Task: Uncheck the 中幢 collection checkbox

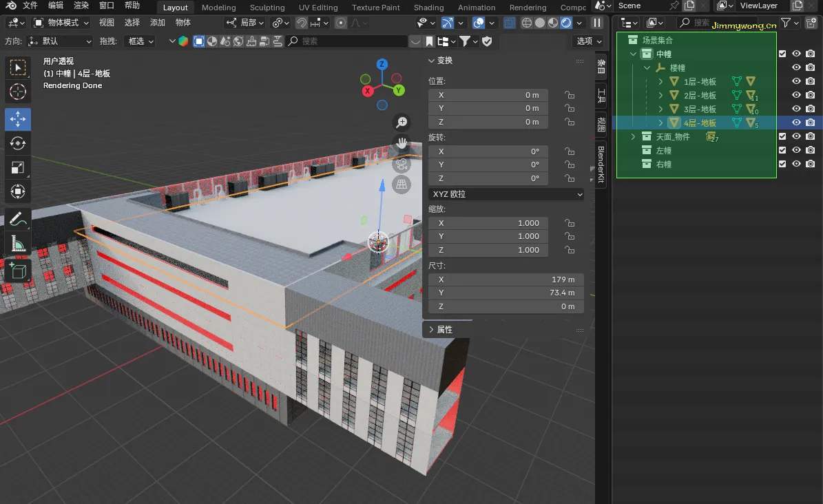Action: [x=782, y=54]
